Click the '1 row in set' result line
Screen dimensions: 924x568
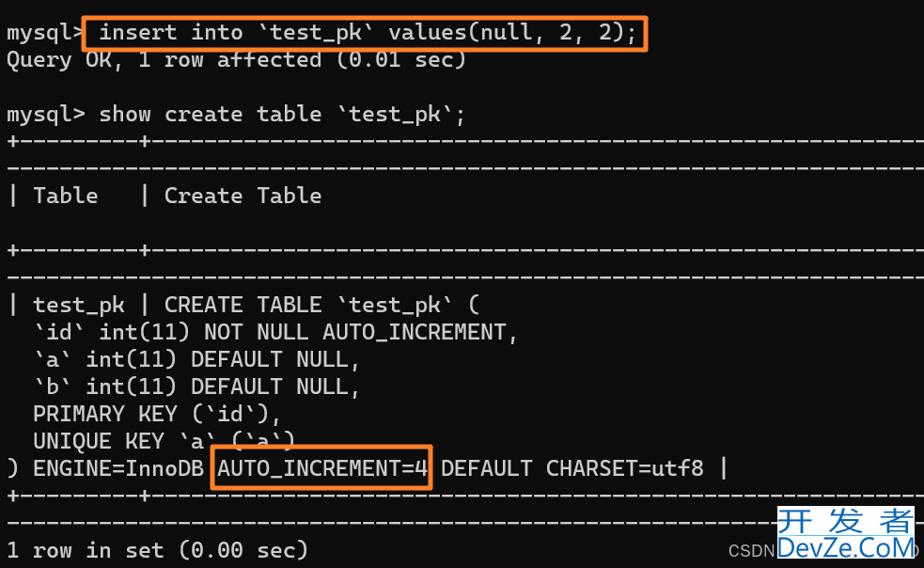157,550
